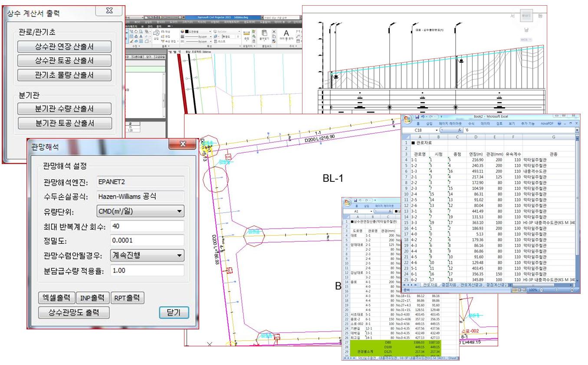Select column D header in Book2
Viewport: 588px width, 365px height.
click(x=476, y=137)
